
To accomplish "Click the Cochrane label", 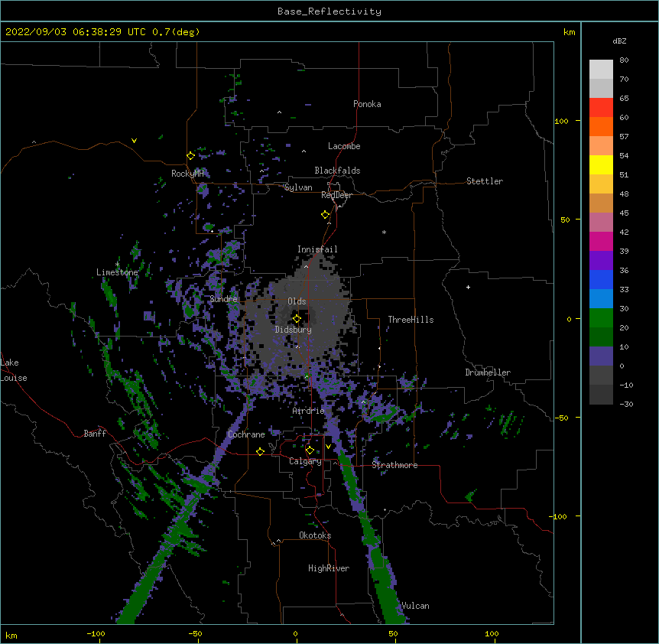I will (x=246, y=434).
